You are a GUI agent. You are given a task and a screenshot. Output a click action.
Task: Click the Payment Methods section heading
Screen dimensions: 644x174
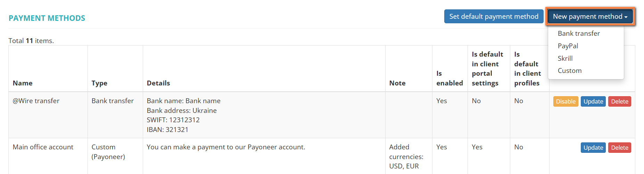[x=47, y=18]
